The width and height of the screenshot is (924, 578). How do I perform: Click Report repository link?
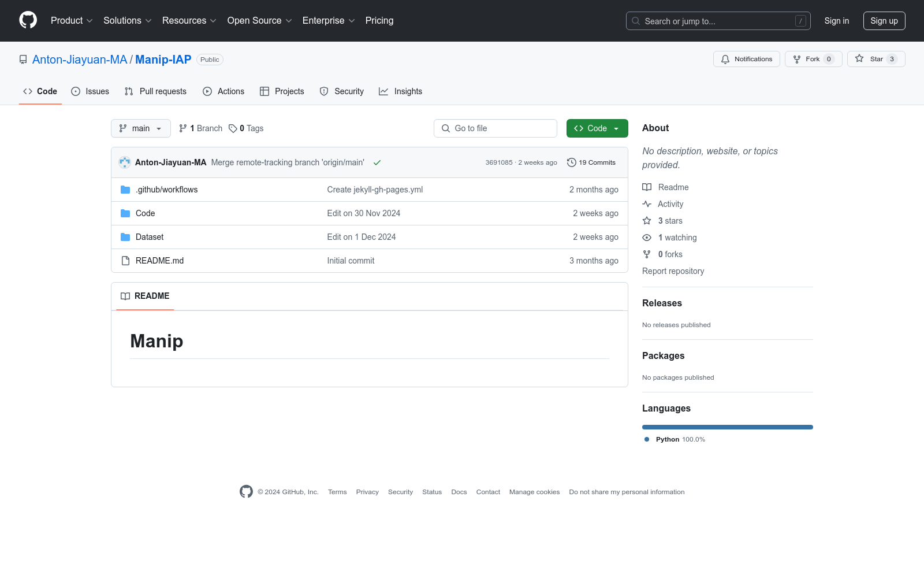[673, 271]
